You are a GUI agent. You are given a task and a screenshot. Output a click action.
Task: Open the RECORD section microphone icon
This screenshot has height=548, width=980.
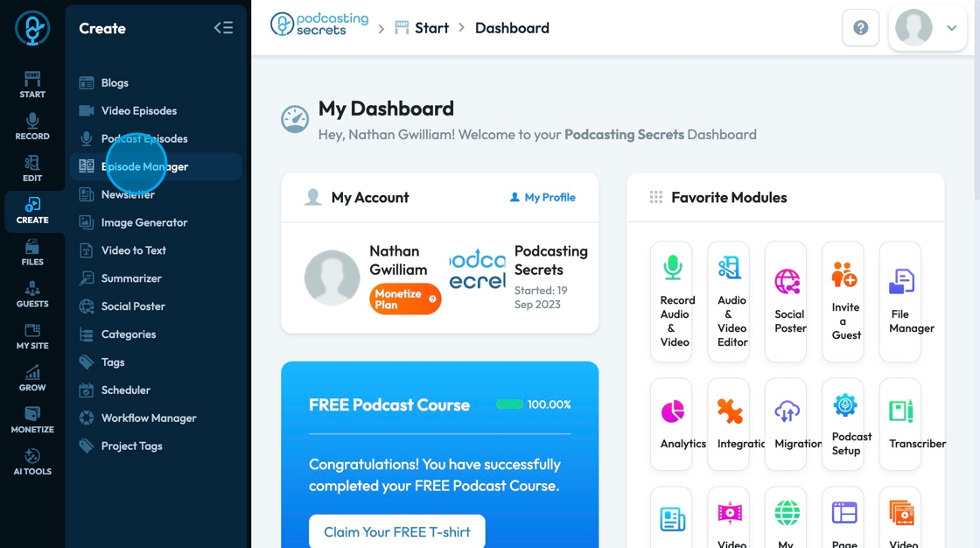tap(31, 121)
